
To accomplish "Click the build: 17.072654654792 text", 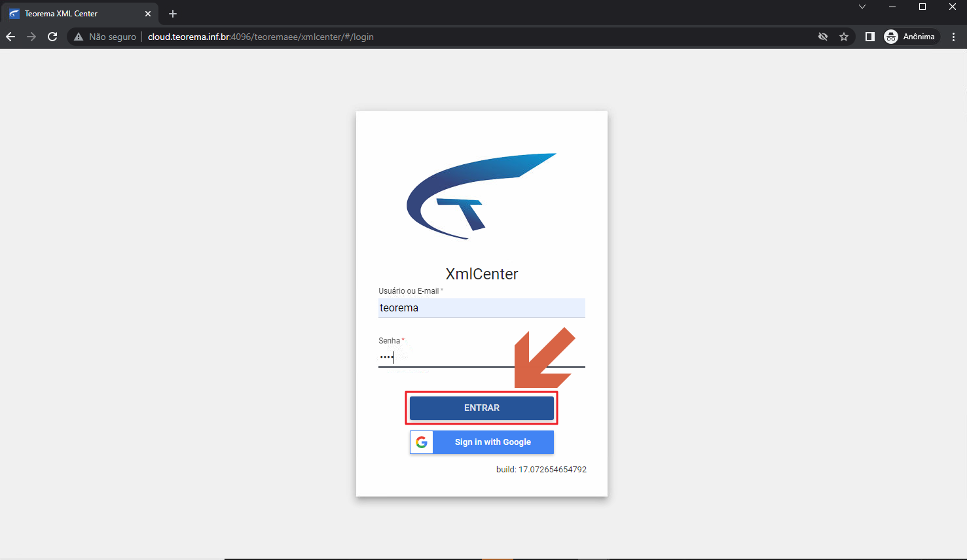I will (x=541, y=470).
